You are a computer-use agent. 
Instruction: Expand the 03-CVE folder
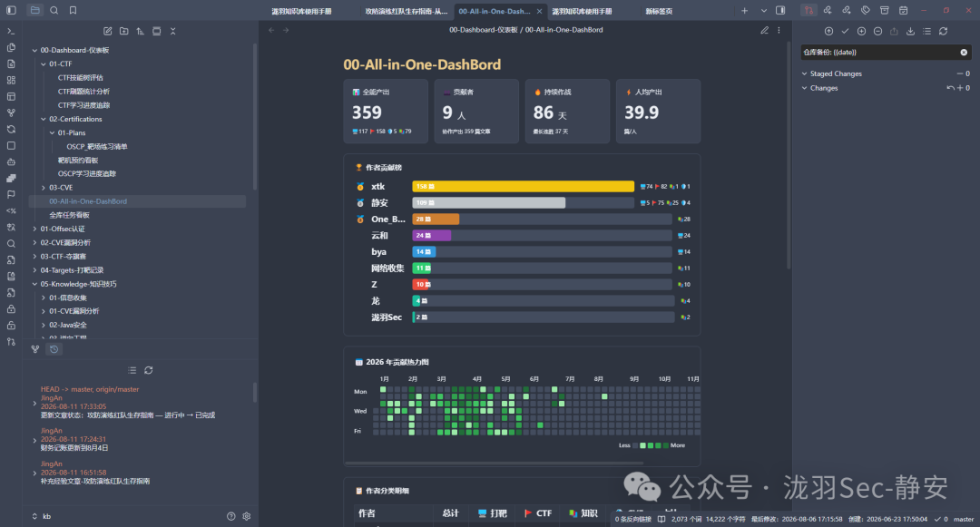pos(44,188)
